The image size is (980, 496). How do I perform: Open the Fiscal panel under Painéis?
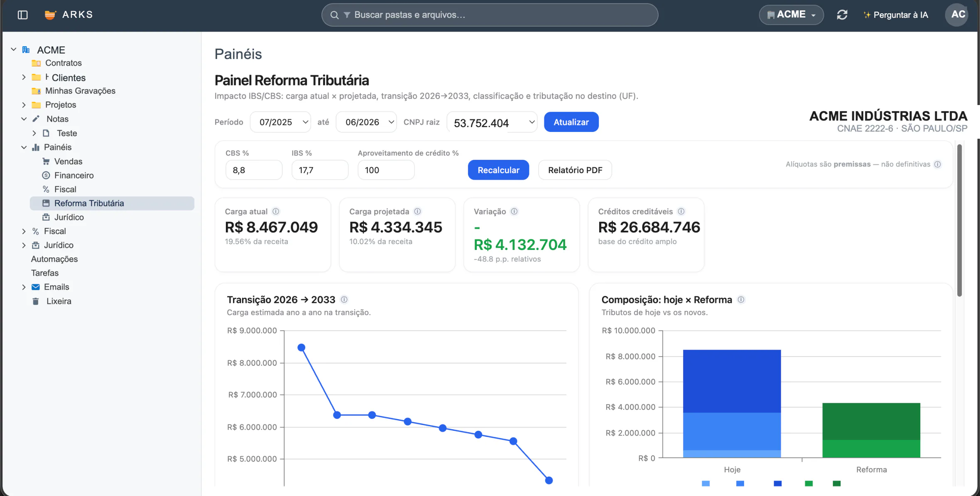click(65, 189)
